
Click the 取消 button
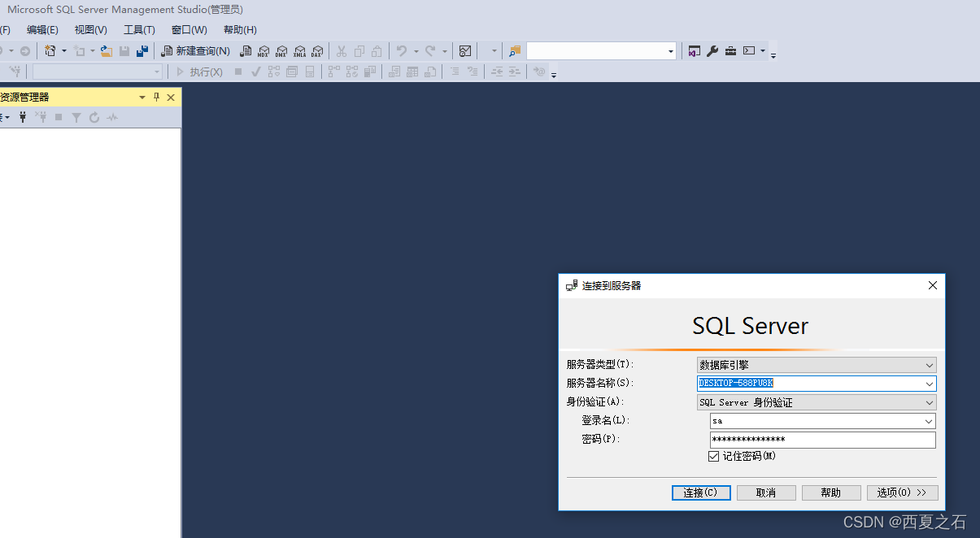(x=766, y=492)
